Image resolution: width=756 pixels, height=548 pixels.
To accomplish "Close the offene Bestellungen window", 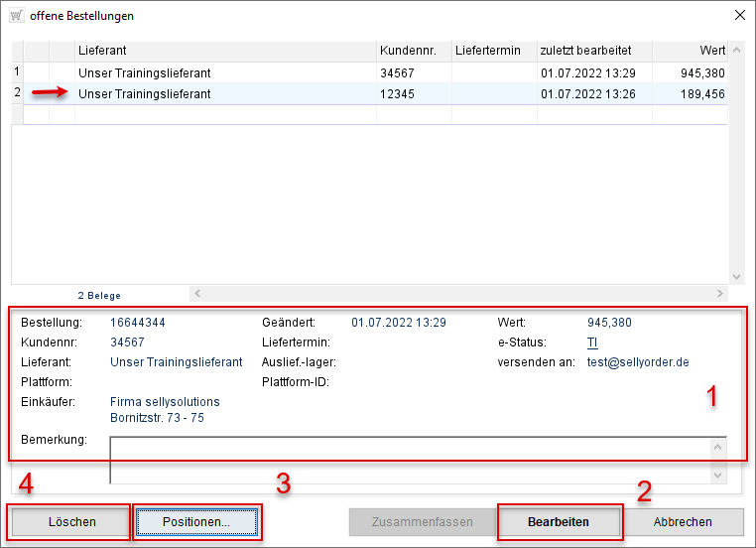I will point(738,15).
